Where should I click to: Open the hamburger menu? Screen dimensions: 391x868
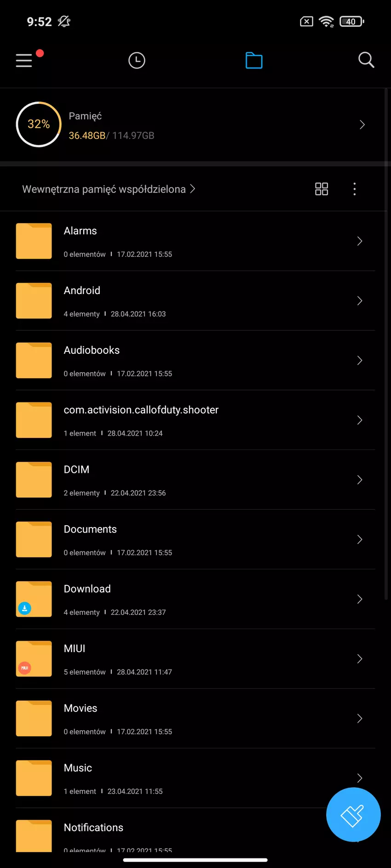pos(24,60)
